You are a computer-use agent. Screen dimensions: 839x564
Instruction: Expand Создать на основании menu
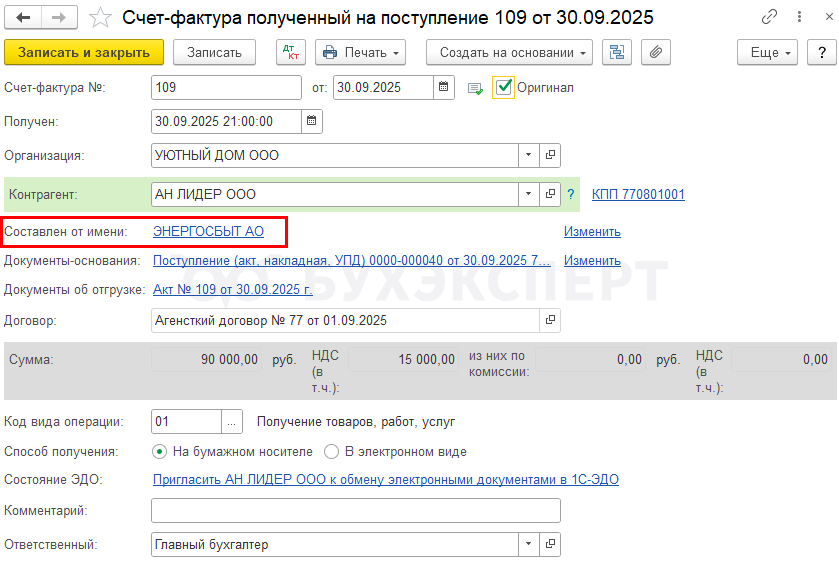click(x=509, y=52)
